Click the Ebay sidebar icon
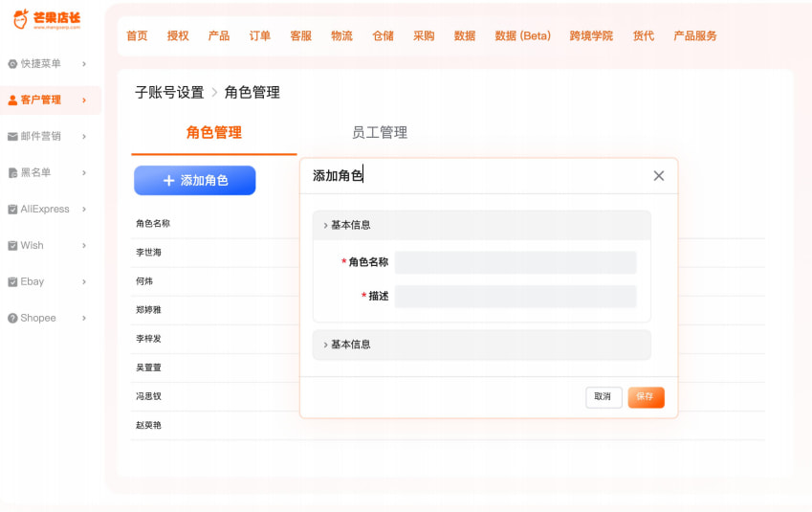812x512 pixels. pyautogui.click(x=12, y=281)
